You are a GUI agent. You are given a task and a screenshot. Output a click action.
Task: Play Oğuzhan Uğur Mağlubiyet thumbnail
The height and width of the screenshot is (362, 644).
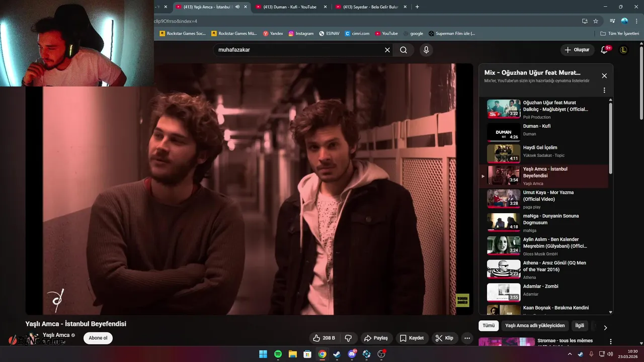coord(504,109)
